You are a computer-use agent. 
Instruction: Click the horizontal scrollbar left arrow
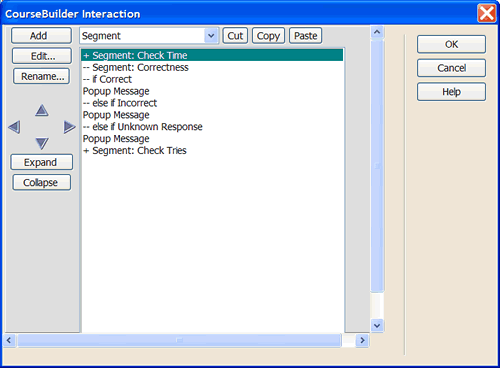click(9, 340)
